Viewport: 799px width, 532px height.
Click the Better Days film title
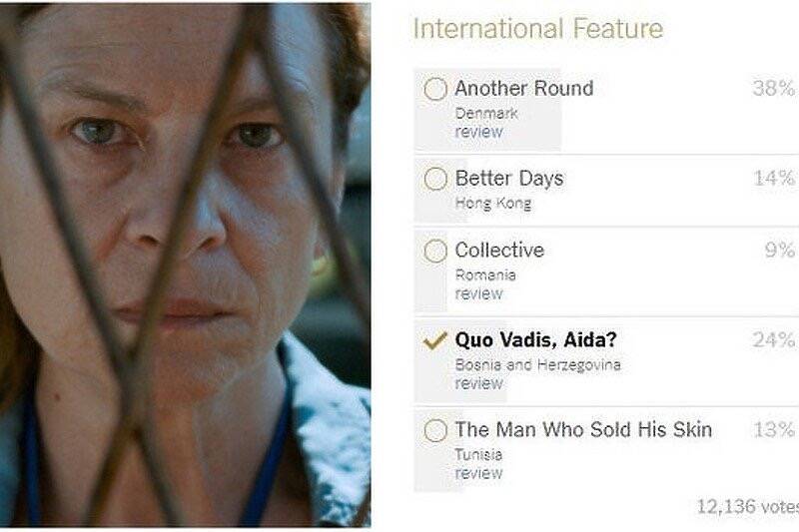click(508, 179)
